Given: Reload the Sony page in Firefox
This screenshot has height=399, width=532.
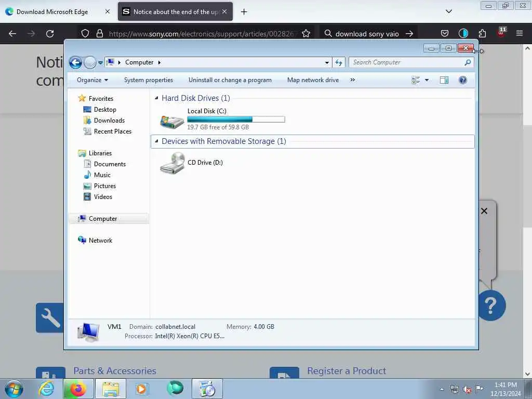Looking at the screenshot, I should pyautogui.click(x=50, y=34).
